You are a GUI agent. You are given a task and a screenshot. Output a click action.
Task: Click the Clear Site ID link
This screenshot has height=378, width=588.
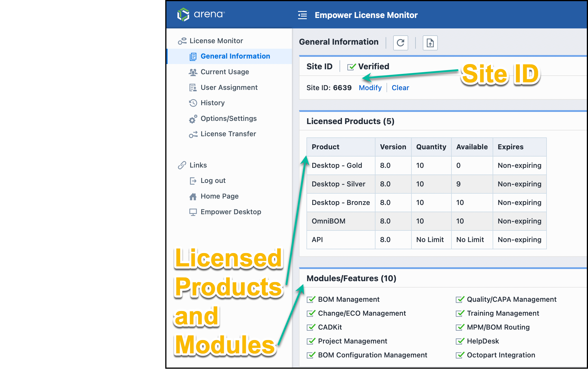(400, 88)
